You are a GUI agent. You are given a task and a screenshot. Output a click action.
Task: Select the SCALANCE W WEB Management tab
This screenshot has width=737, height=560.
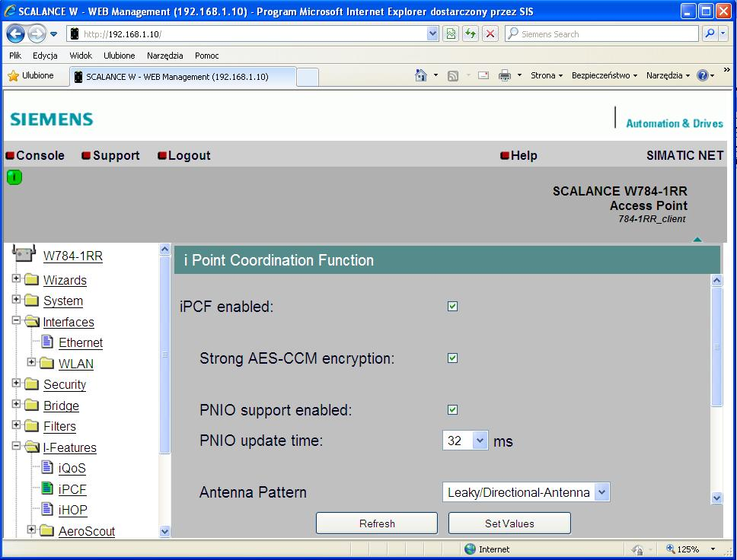[x=183, y=77]
